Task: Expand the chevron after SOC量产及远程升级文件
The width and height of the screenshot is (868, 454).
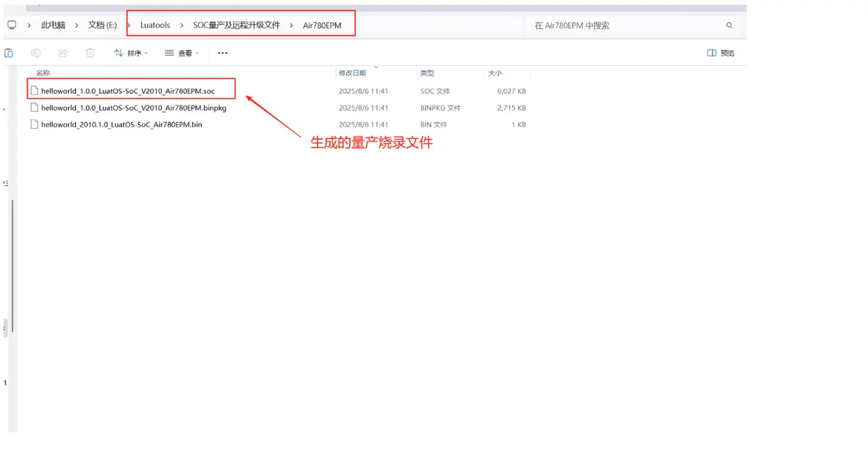Action: (292, 25)
